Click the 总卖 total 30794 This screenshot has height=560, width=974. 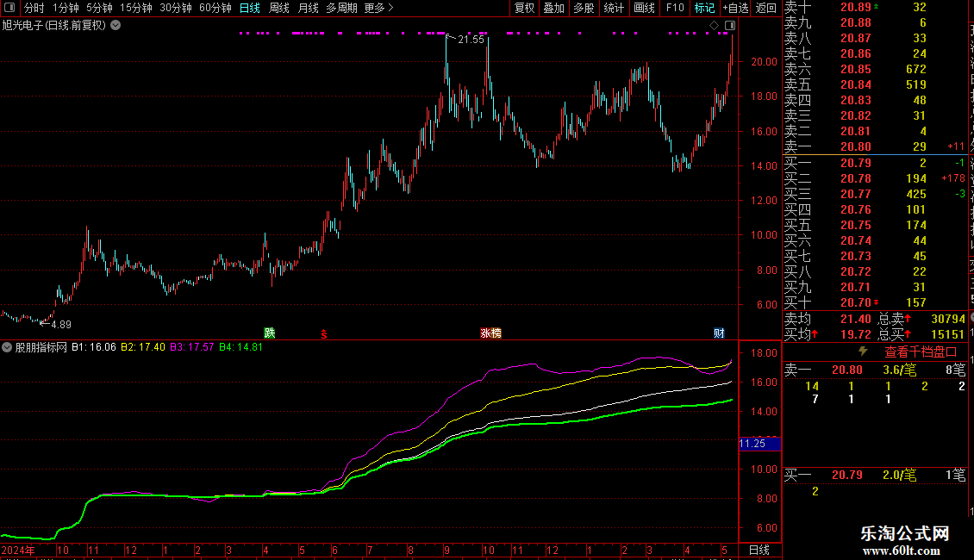coord(948,319)
